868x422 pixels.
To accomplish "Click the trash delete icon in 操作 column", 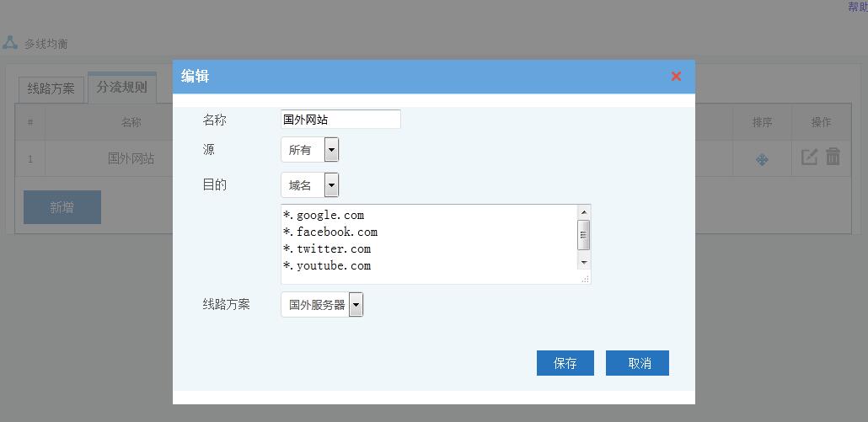I will click(833, 157).
